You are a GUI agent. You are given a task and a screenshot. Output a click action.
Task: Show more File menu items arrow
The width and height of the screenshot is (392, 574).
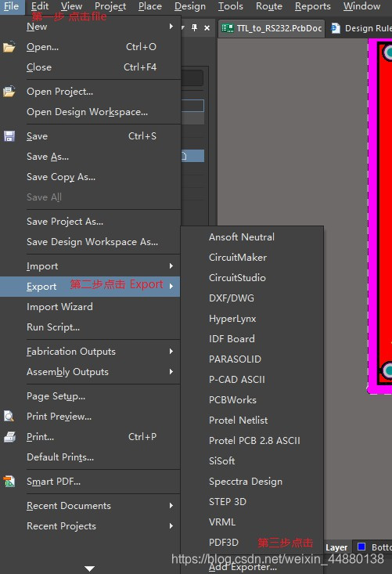pos(90,569)
